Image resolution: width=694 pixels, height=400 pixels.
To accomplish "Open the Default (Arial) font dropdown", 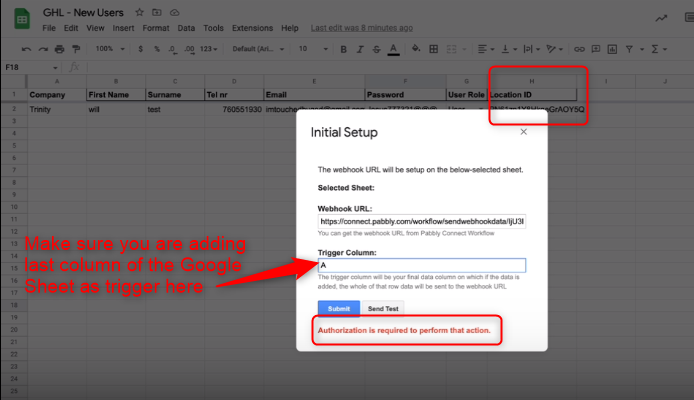I will pyautogui.click(x=258, y=49).
